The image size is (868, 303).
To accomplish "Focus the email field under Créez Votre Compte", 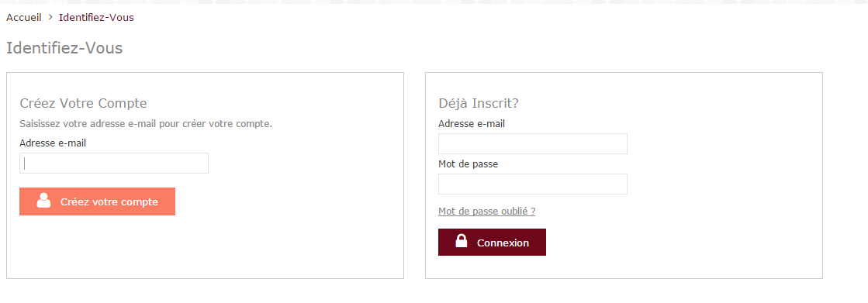I will (114, 163).
